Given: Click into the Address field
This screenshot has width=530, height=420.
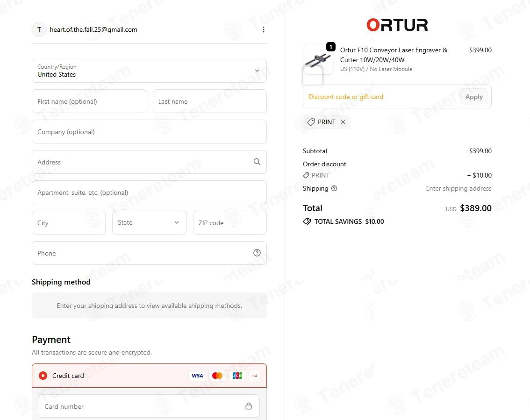Looking at the screenshot, I should (149, 162).
